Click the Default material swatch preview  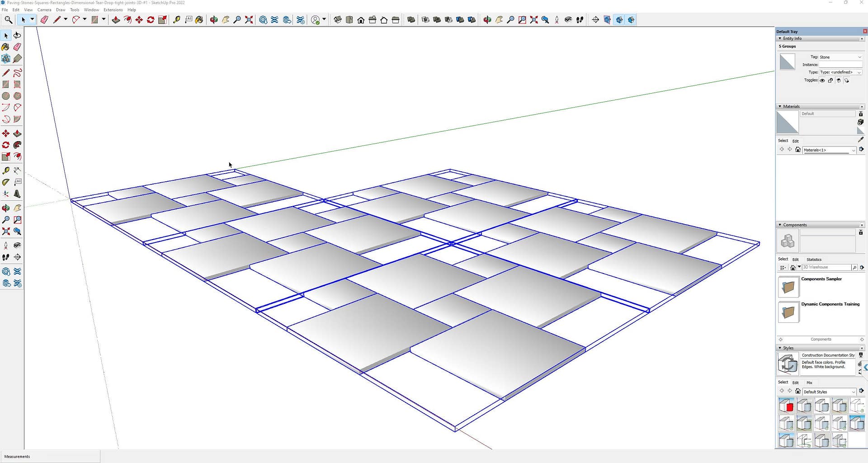[787, 122]
